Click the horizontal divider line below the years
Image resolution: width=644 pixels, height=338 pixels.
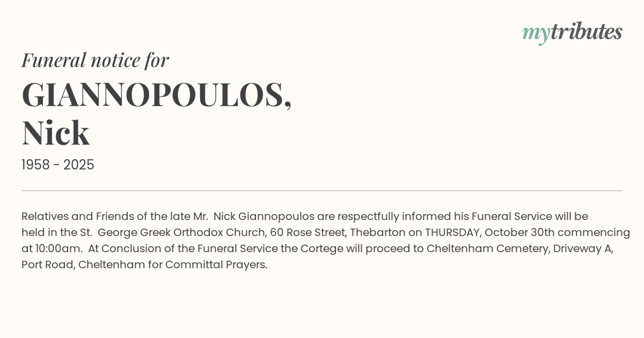(322, 190)
